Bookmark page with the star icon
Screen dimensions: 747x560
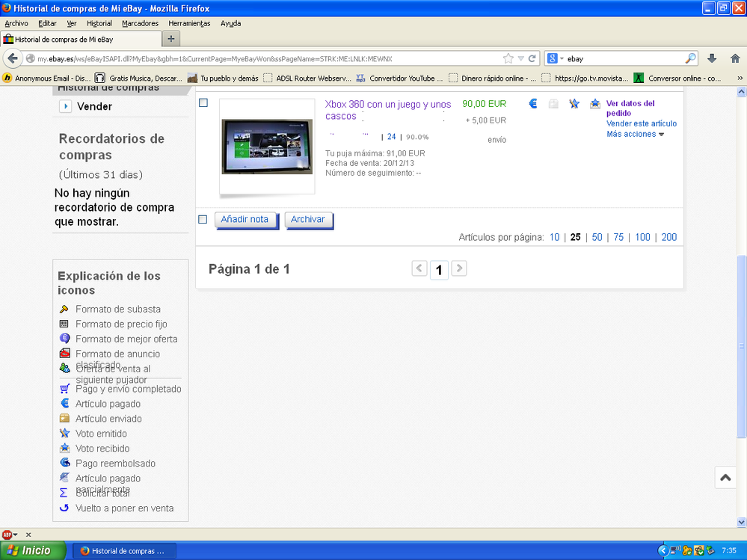coord(508,58)
